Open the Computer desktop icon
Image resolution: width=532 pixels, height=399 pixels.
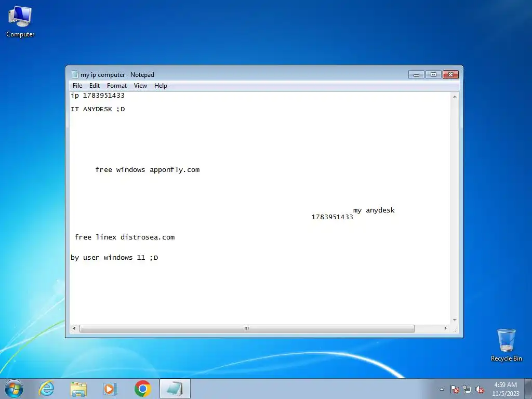click(x=20, y=22)
